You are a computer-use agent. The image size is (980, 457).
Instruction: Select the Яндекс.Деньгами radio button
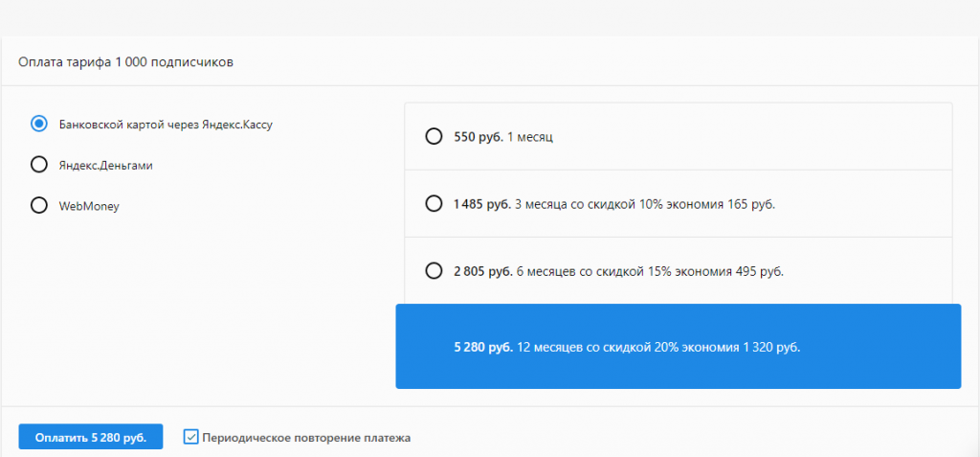(x=39, y=165)
